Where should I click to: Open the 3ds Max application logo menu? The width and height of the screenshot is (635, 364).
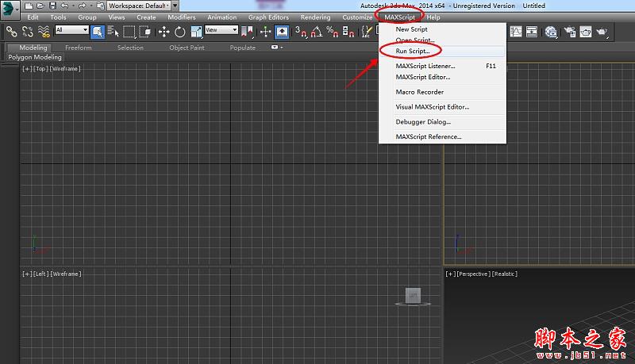pyautogui.click(x=9, y=10)
